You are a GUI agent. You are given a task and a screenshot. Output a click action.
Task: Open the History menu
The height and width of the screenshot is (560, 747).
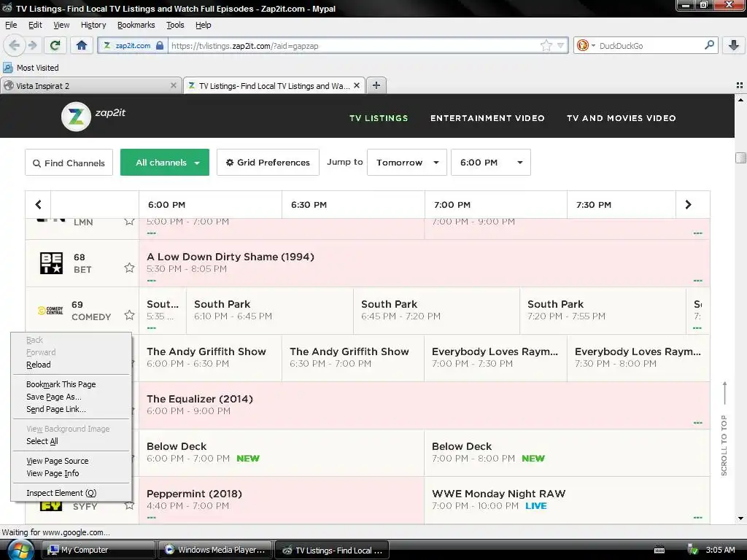tap(93, 25)
